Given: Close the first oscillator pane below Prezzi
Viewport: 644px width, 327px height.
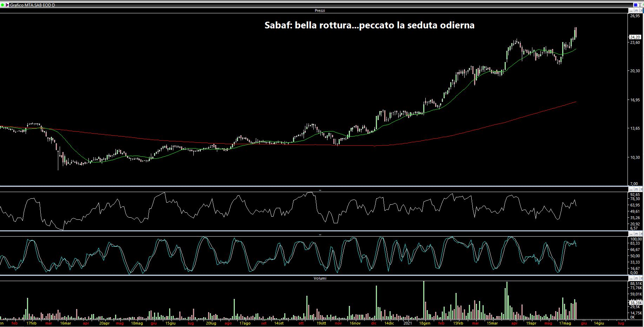Looking at the screenshot, I should (641, 190).
